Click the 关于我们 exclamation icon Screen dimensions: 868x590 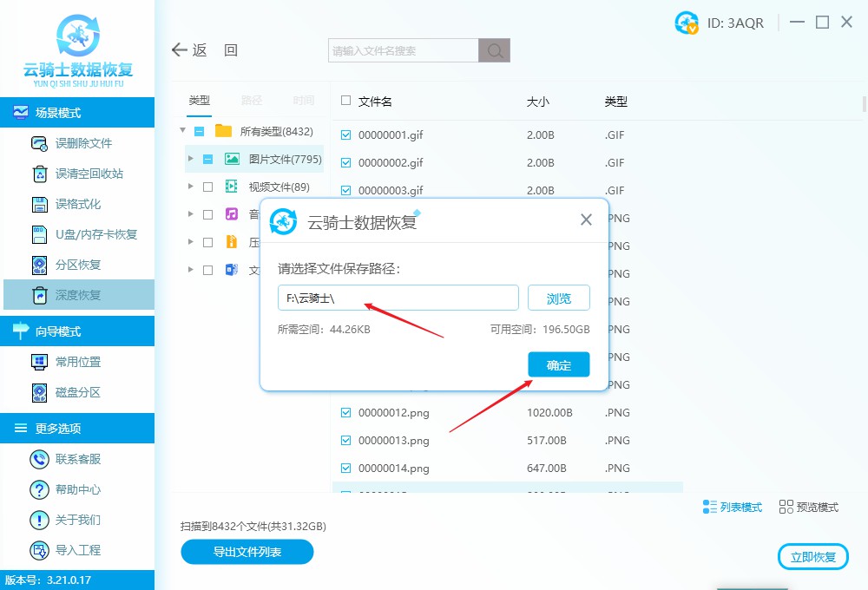click(x=39, y=521)
